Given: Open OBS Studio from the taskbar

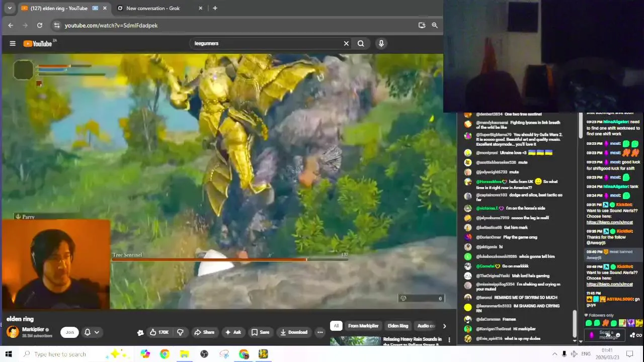Looking at the screenshot, I should coord(204,354).
